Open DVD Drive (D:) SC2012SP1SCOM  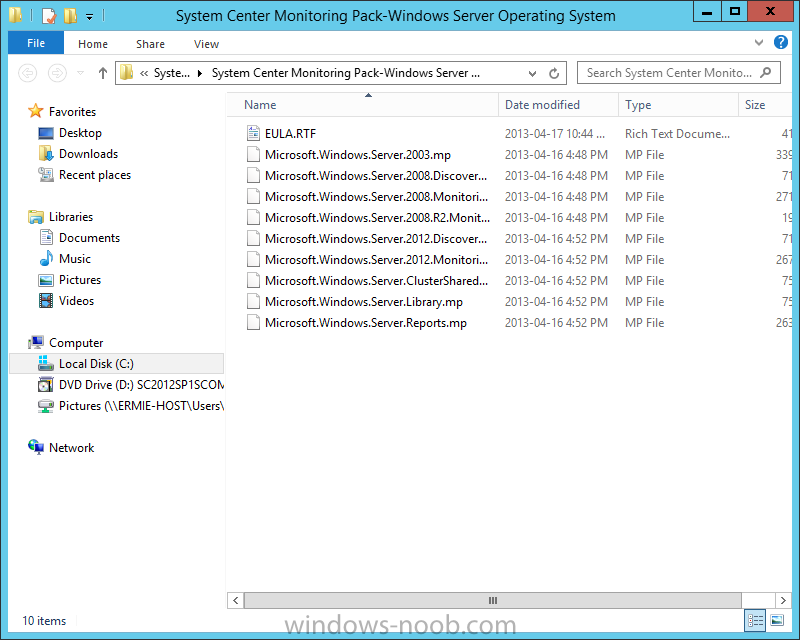(131, 384)
